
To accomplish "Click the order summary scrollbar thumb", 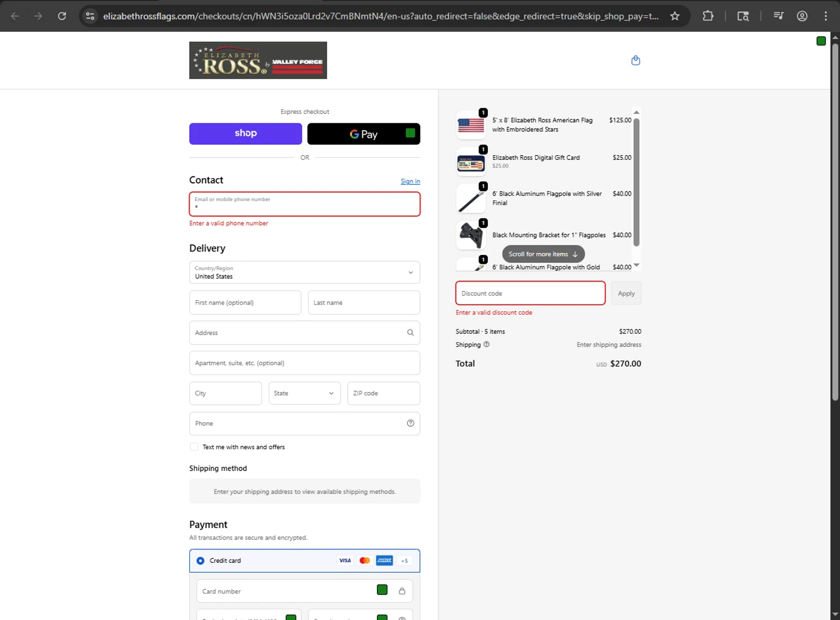I will (x=636, y=182).
